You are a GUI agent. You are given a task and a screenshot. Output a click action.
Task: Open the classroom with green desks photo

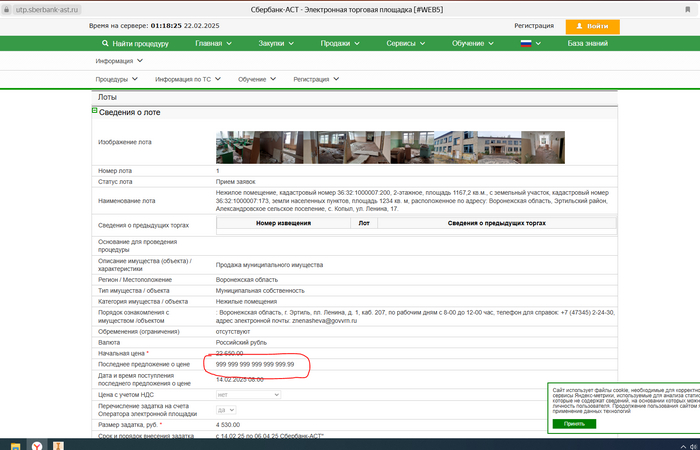click(238, 147)
